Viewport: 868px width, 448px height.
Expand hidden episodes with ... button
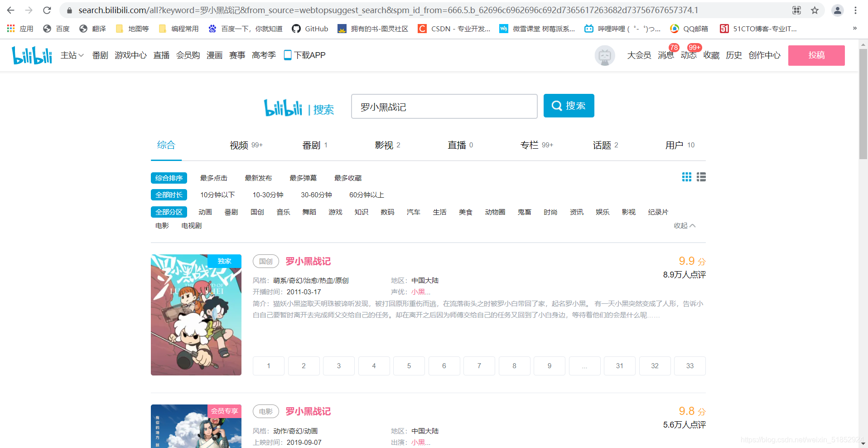[584, 366]
